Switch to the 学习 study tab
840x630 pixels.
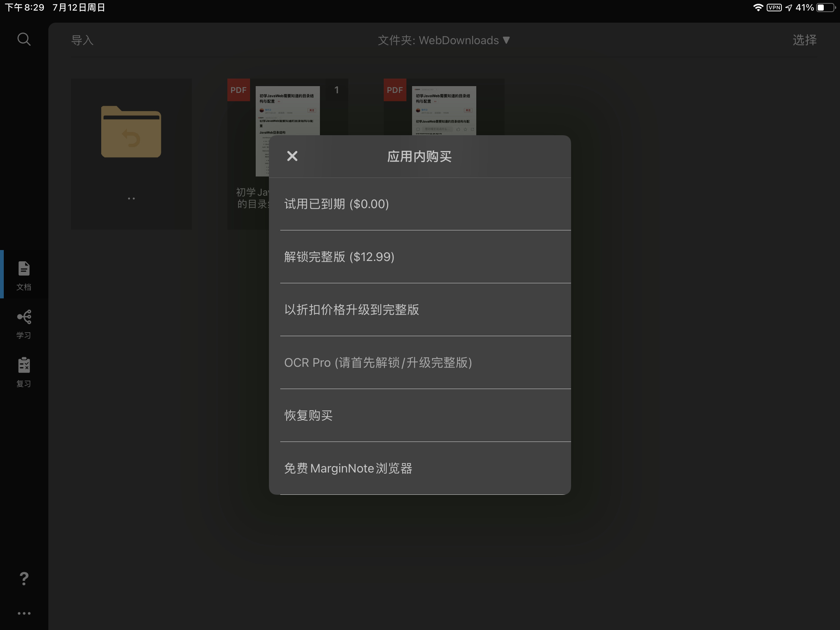pos(24,324)
